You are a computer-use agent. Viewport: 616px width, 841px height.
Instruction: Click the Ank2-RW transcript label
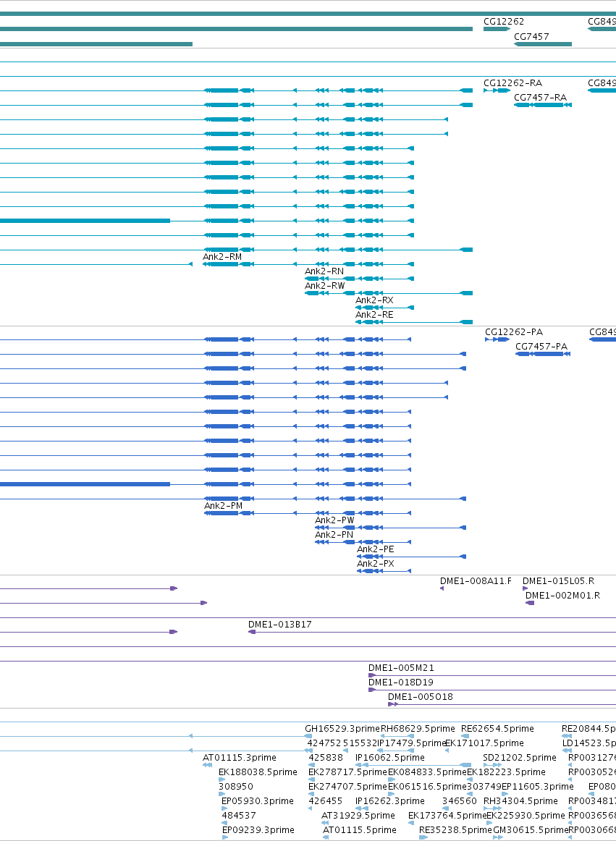(x=324, y=285)
